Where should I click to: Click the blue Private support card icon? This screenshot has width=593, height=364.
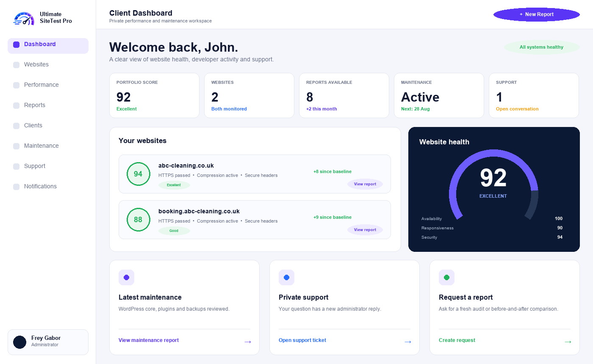pyautogui.click(x=286, y=277)
